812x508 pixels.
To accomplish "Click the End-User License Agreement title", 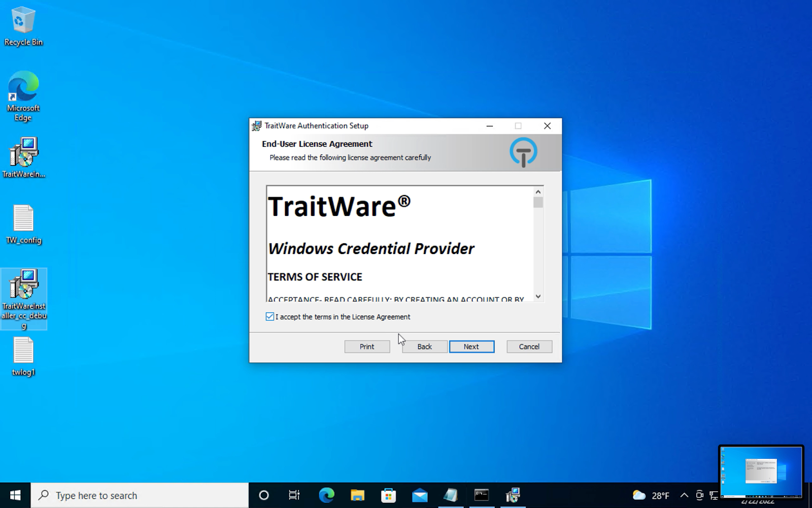I will coord(317,144).
